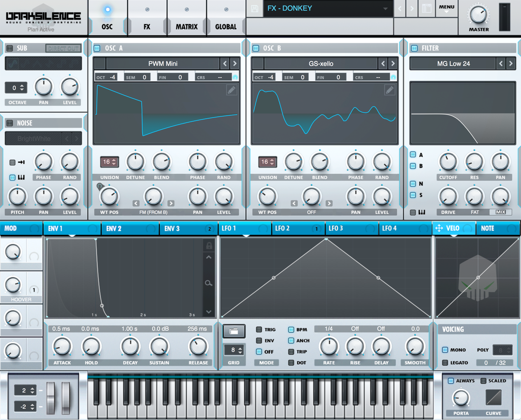
Task: Click the PORTA knob
Action: (x=461, y=398)
